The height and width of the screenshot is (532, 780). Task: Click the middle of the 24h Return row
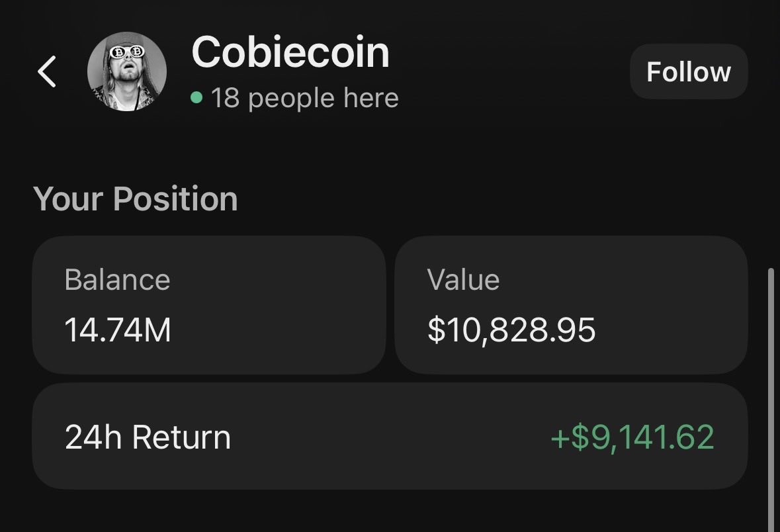tap(390, 437)
